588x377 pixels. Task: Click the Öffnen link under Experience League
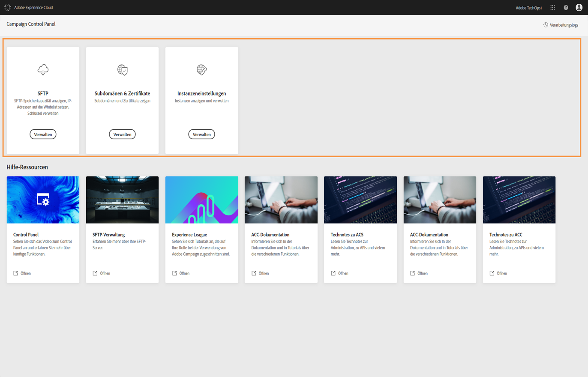184,273
